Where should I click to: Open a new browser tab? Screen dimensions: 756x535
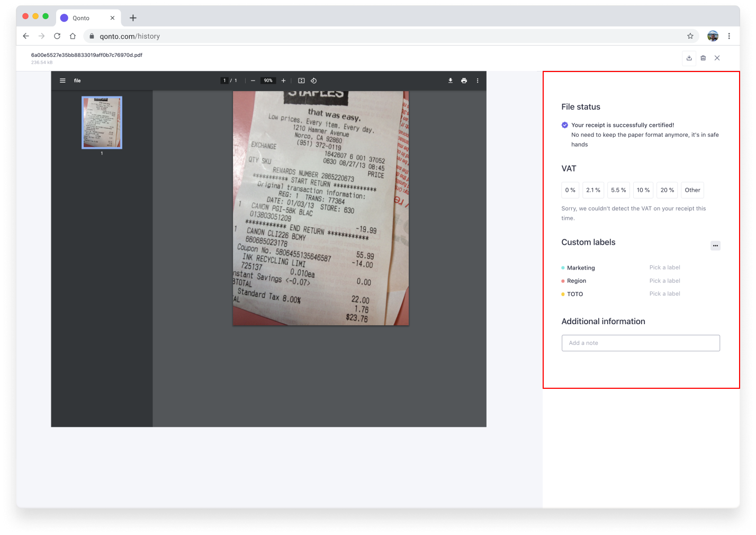pos(133,18)
